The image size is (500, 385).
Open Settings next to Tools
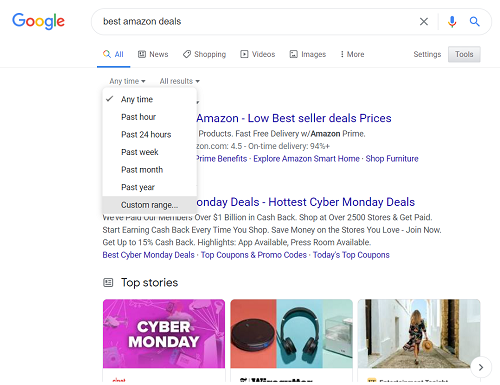[x=427, y=54]
